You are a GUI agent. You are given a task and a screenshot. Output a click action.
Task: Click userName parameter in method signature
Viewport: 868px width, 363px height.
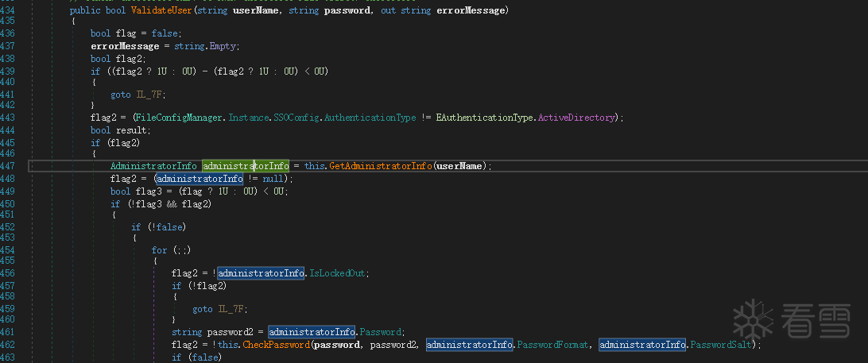coord(256,10)
